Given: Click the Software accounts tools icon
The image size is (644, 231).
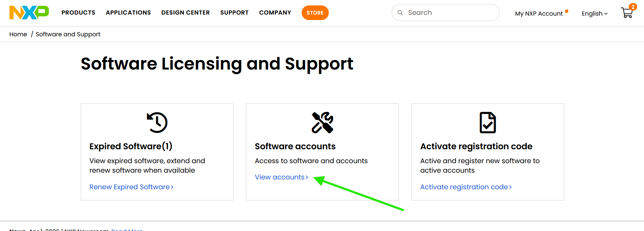Looking at the screenshot, I should 322,122.
